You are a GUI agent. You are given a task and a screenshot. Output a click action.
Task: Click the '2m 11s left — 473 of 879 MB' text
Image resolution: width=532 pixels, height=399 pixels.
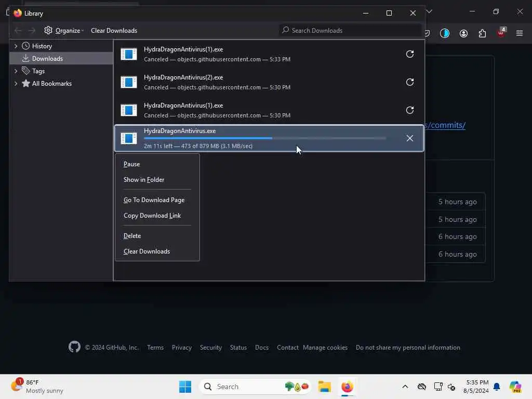tap(198, 146)
